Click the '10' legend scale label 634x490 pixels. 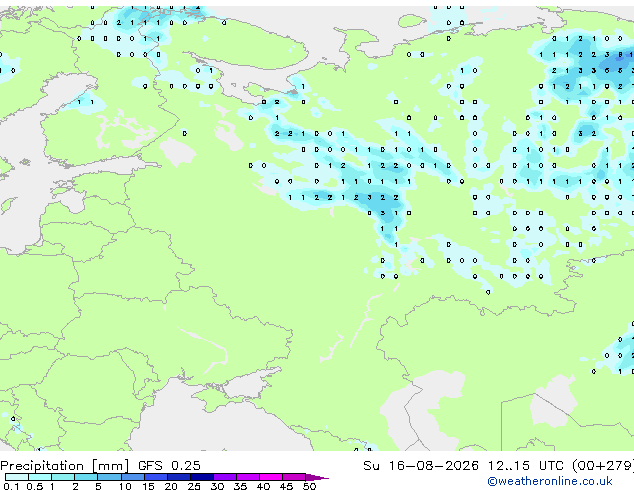pos(125,486)
